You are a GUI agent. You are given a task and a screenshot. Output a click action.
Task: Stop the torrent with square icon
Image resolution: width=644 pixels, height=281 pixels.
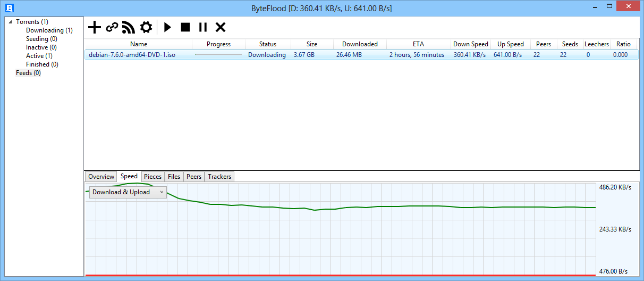[x=185, y=27]
